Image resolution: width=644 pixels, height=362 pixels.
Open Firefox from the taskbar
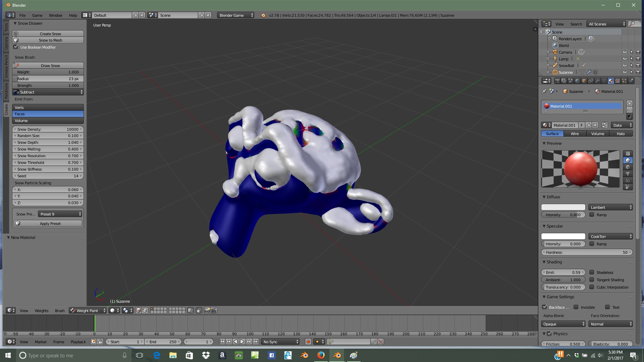click(321, 355)
